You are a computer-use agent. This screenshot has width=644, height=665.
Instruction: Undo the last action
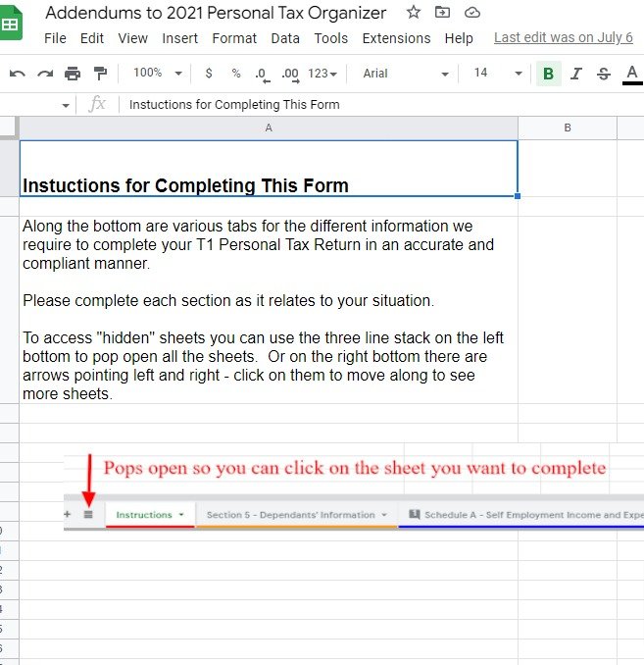click(x=18, y=74)
